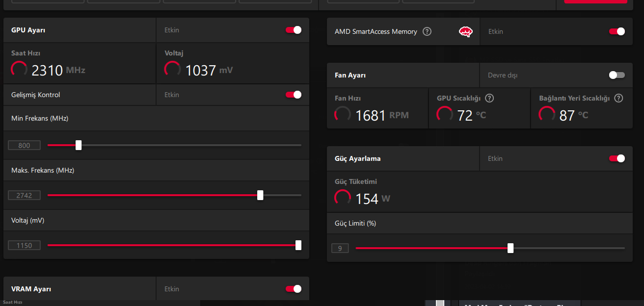This screenshot has width=644, height=306.
Task: Click the Bağlantı Yeri Sıcaklığı gauge icon
Action: pos(547,115)
